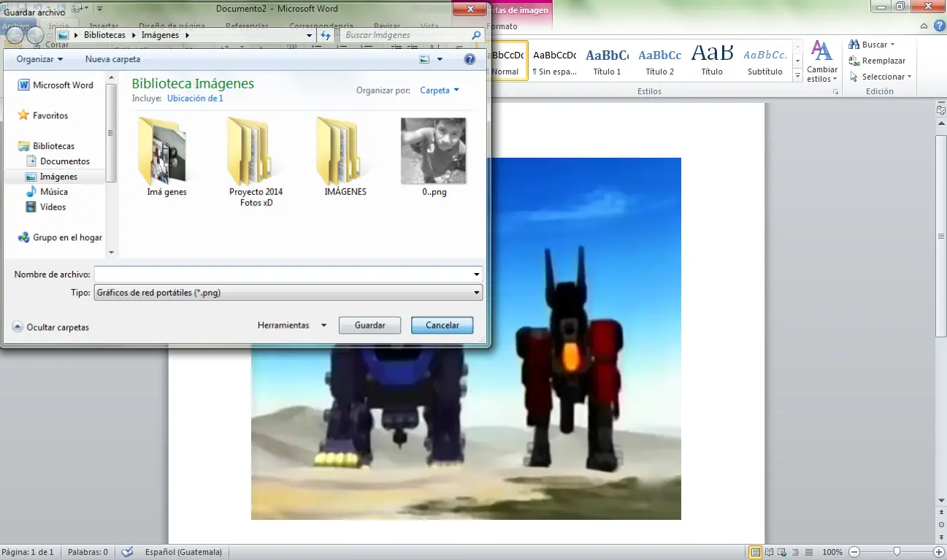Viewport: 947px width, 560px height.
Task: Click the zoom in plus button
Action: click(939, 552)
